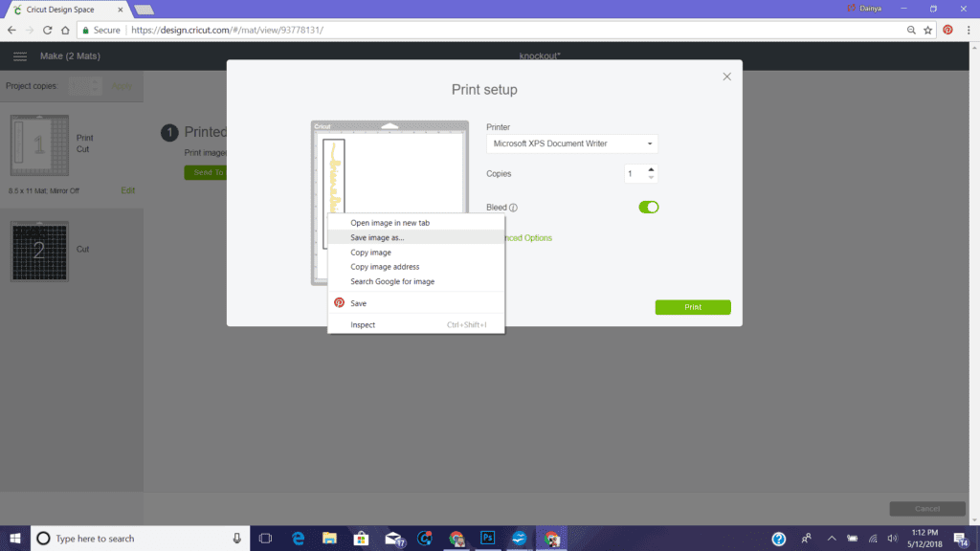Reload the Cricut page
The width and height of the screenshot is (980, 551).
tap(48, 30)
